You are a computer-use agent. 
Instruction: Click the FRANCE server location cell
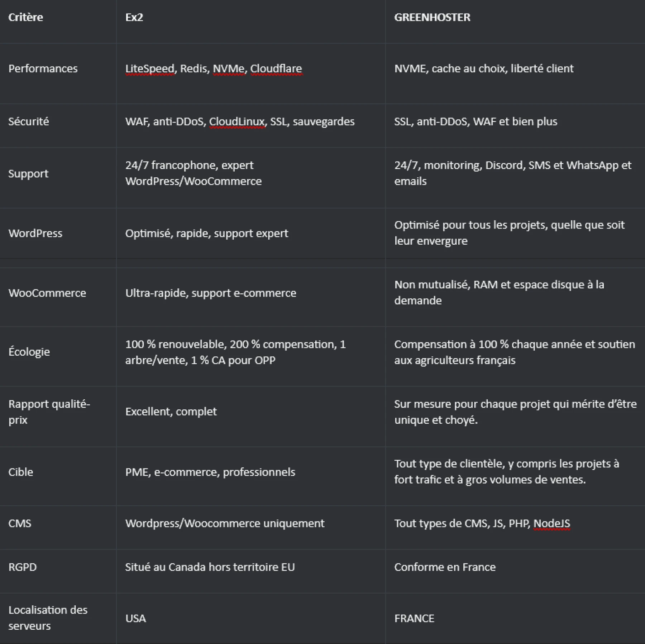414,618
